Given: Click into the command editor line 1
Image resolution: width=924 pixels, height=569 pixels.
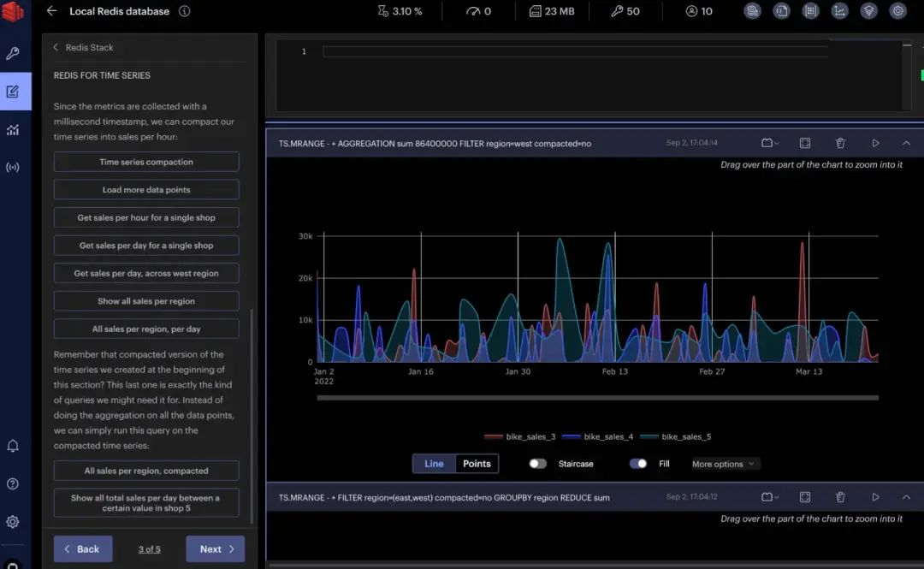Looking at the screenshot, I should point(575,51).
